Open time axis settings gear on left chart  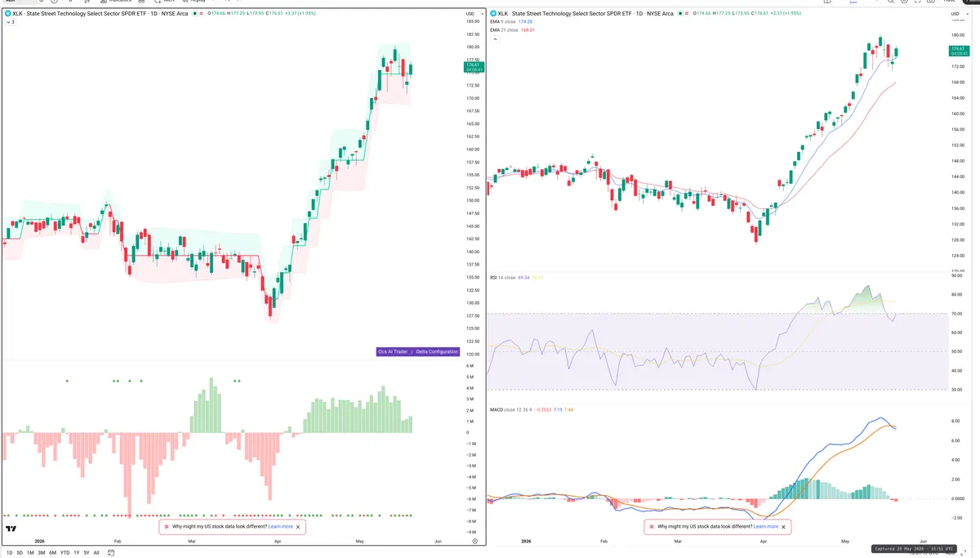(x=474, y=541)
